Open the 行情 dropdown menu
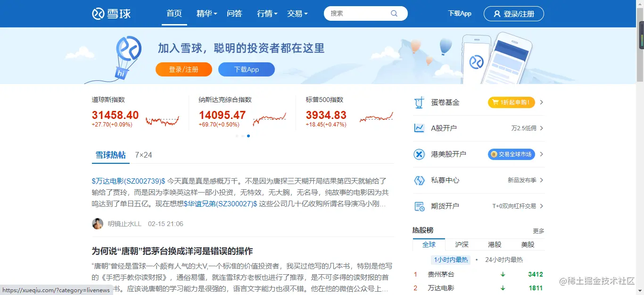This screenshot has height=295, width=644. click(267, 14)
